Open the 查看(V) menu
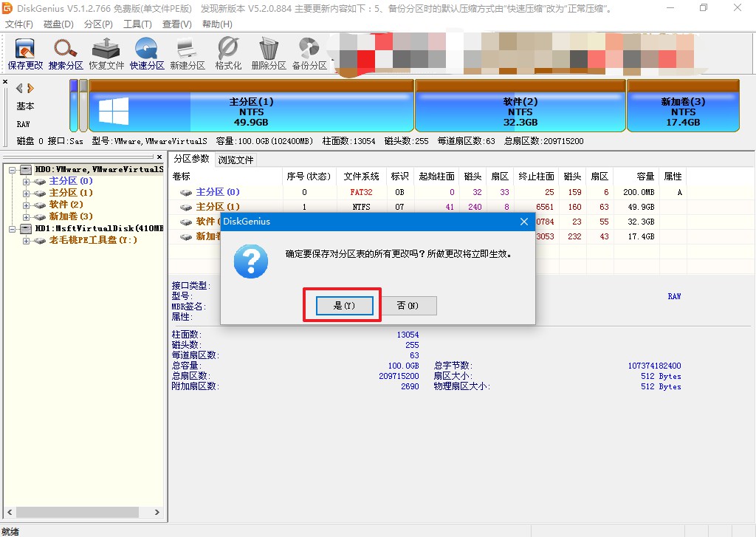The width and height of the screenshot is (756, 537). [x=177, y=24]
